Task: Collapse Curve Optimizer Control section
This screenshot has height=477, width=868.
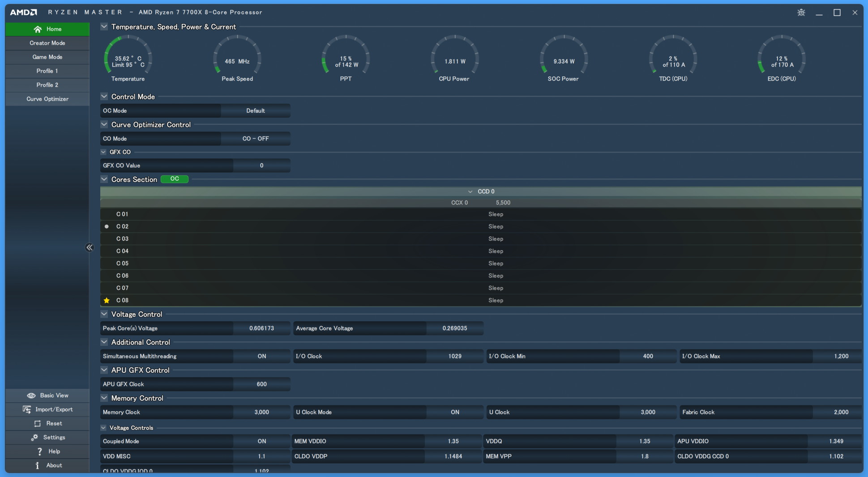Action: [x=104, y=124]
